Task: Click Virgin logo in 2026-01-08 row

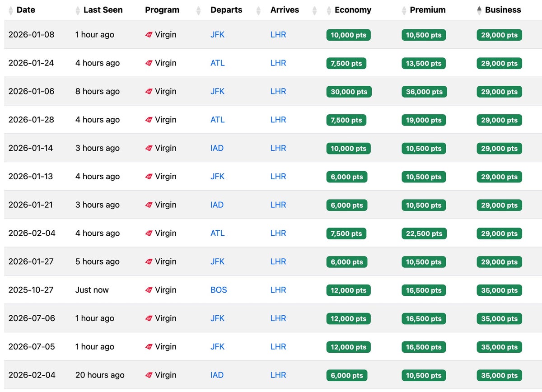Action: point(149,35)
